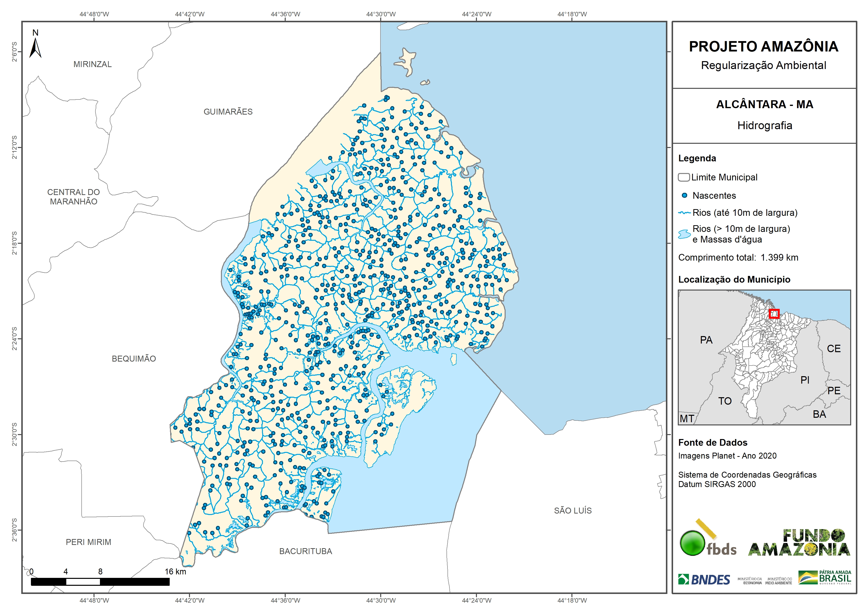Click the Comprimento total 1.399 km text
This screenshot has width=868, height=614.
point(738,258)
